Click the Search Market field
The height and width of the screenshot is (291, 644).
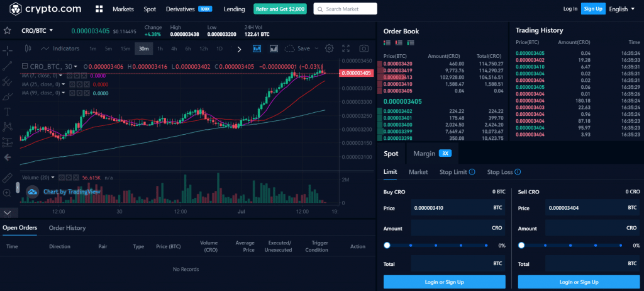[x=345, y=9]
